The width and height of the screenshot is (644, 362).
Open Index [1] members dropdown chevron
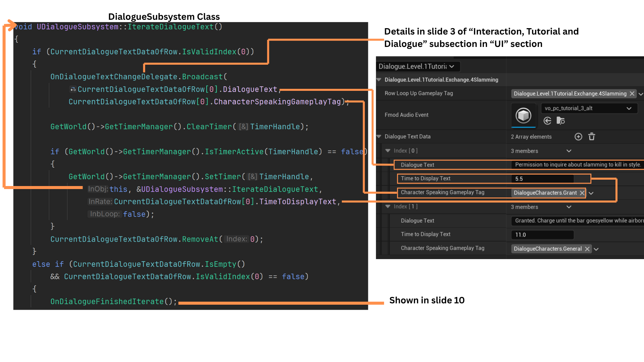569,207
